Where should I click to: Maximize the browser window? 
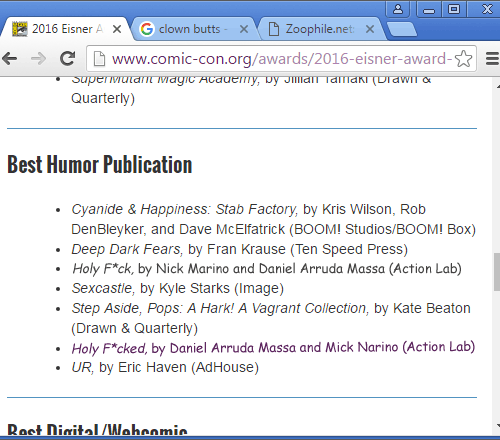(454, 9)
